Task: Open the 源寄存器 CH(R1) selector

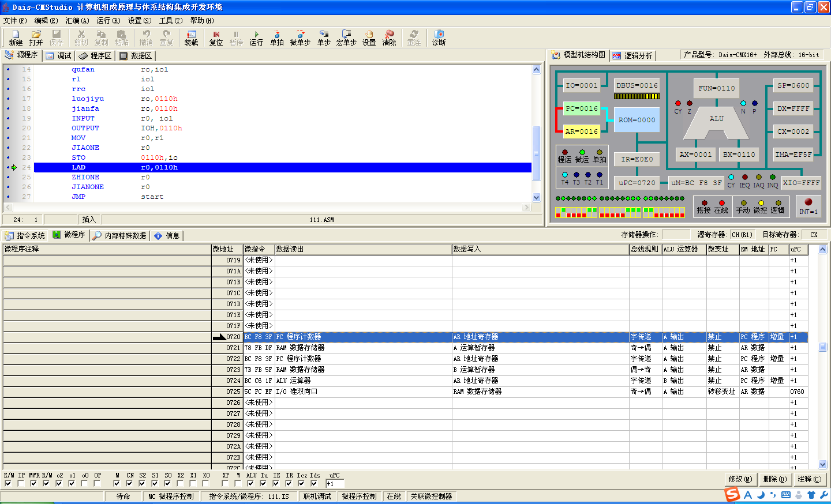Action: click(x=744, y=235)
